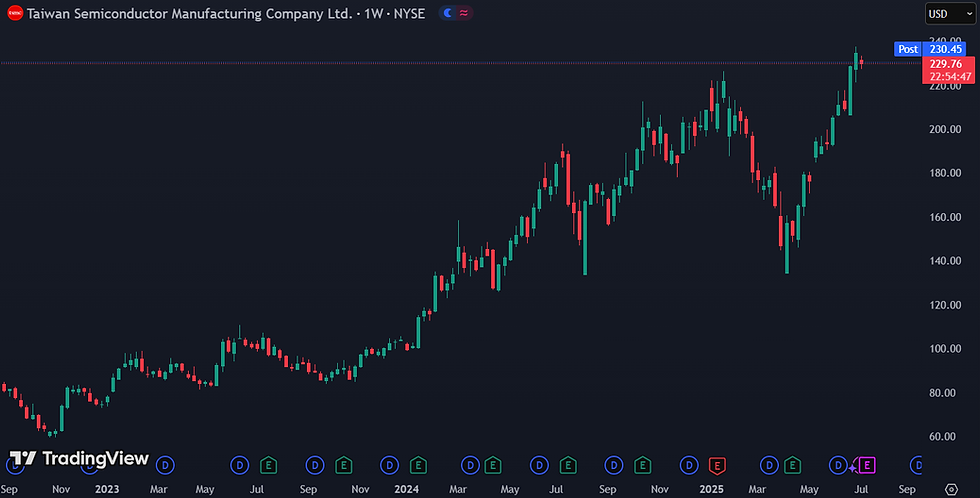Click the 120.00 price axis label
980x498 pixels.
click(945, 305)
